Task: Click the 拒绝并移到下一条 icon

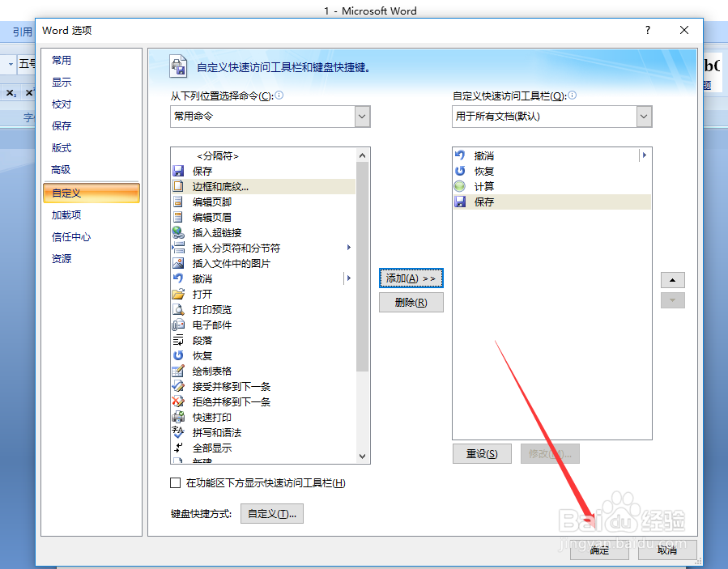Action: (x=178, y=401)
